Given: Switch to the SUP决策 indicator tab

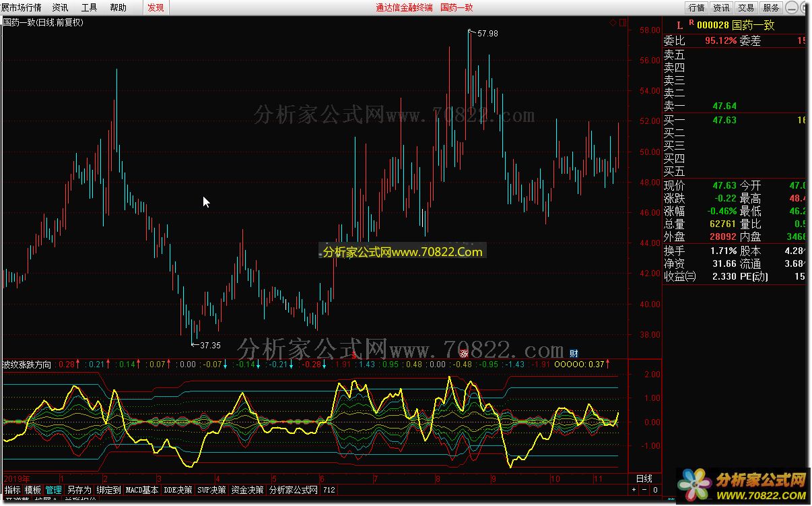Looking at the screenshot, I should pos(211,490).
